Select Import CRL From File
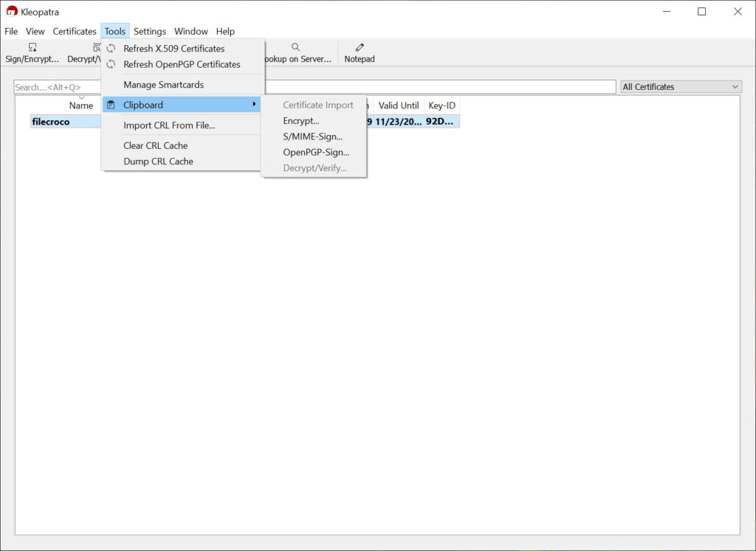Image resolution: width=756 pixels, height=551 pixels. point(182,125)
